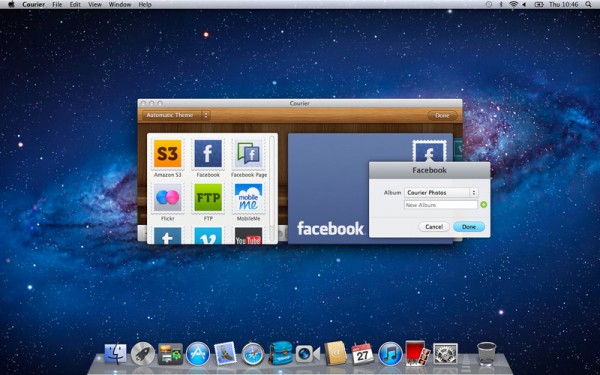Click the volume icon in menu bar

(x=524, y=5)
